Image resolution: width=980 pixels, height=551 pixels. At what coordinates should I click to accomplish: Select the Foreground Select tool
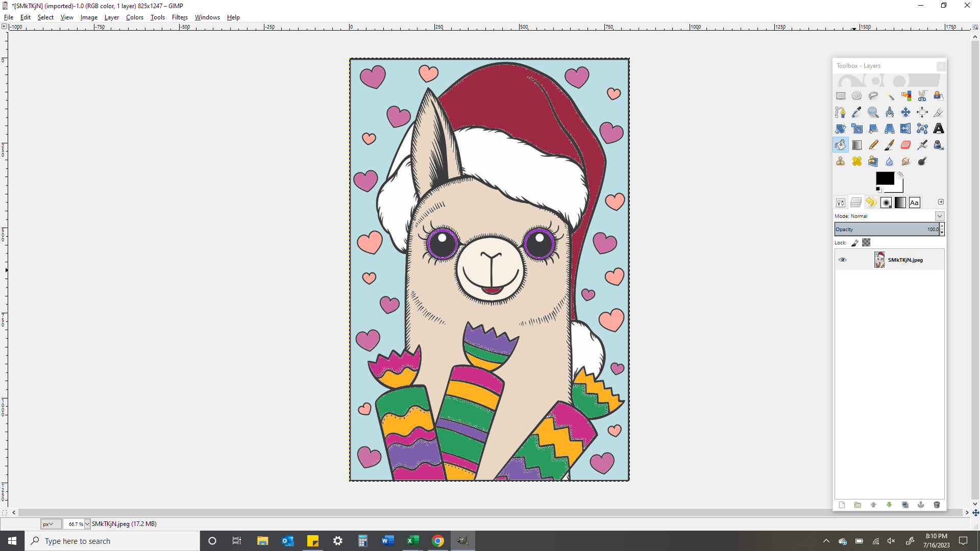point(939,96)
